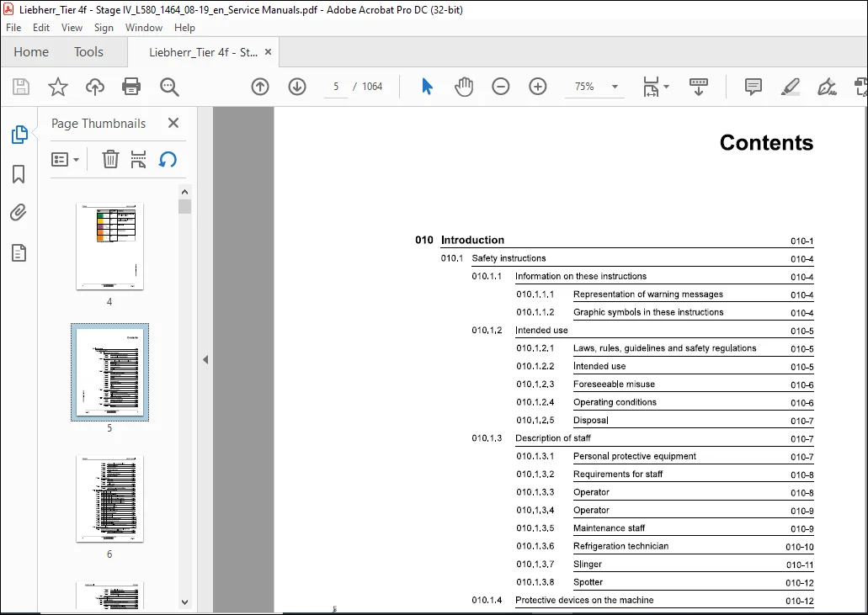
Task: Print the document using the printer icon
Action: pos(131,87)
